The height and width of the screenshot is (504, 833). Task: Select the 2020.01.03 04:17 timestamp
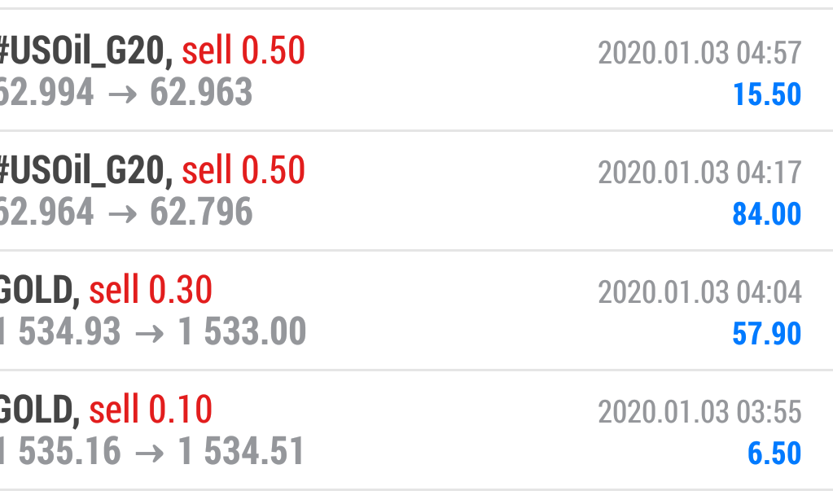pos(699,173)
